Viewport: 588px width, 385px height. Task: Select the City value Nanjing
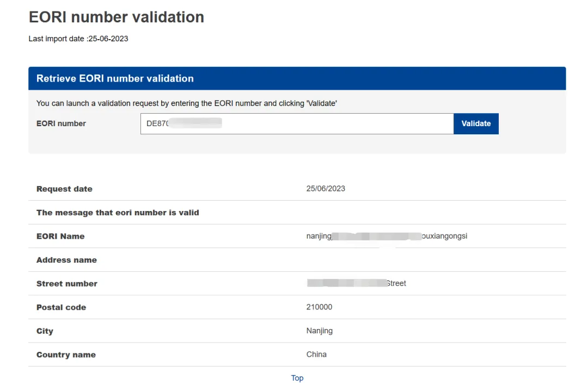pyautogui.click(x=320, y=331)
